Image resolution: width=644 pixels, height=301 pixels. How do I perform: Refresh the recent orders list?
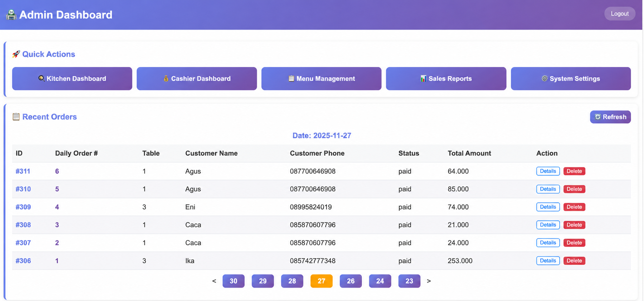click(610, 117)
